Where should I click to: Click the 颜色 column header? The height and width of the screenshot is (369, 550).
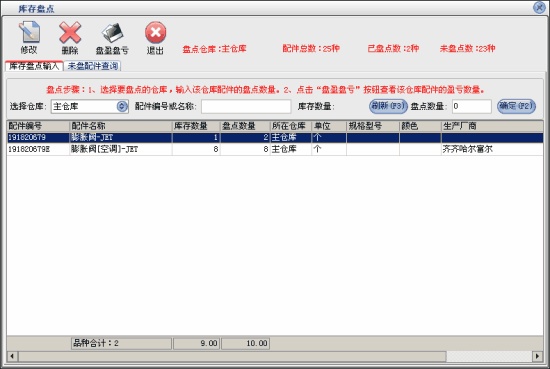click(420, 126)
